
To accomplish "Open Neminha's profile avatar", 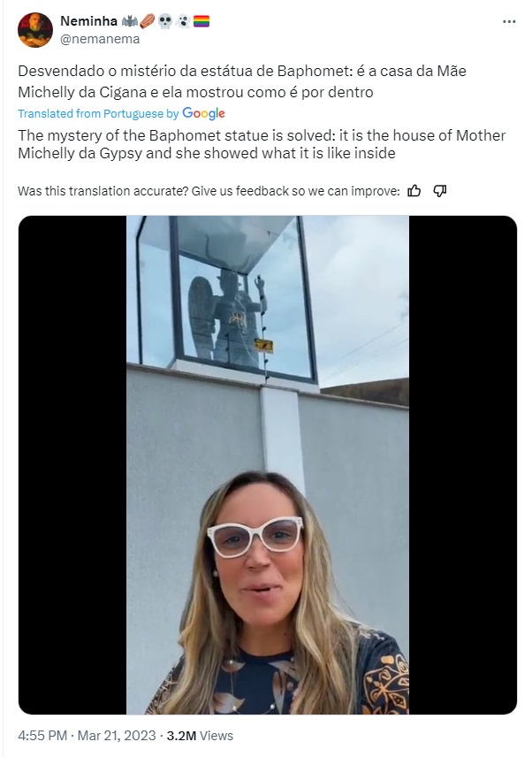I will coord(35,30).
